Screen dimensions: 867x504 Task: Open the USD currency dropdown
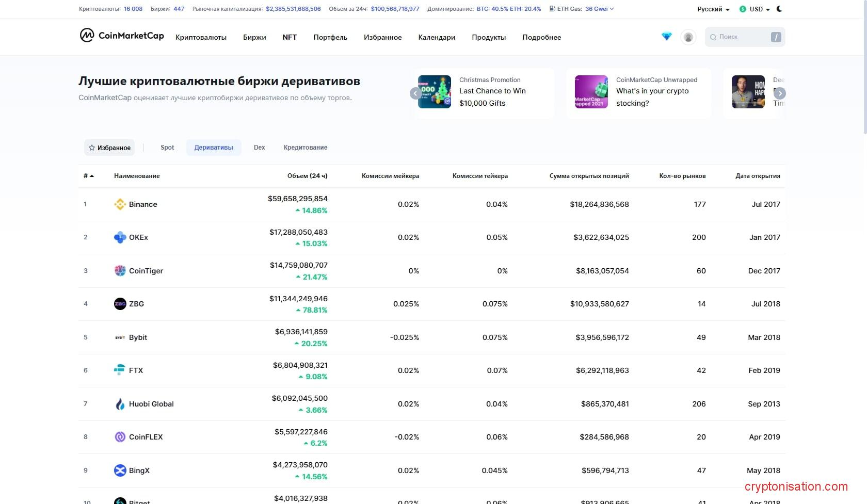click(755, 9)
